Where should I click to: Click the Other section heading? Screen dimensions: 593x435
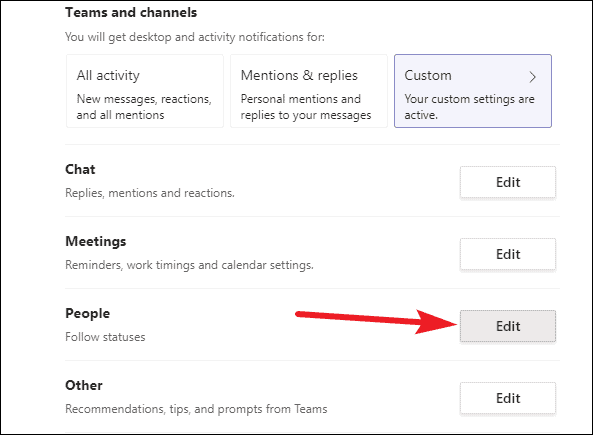[x=84, y=385]
